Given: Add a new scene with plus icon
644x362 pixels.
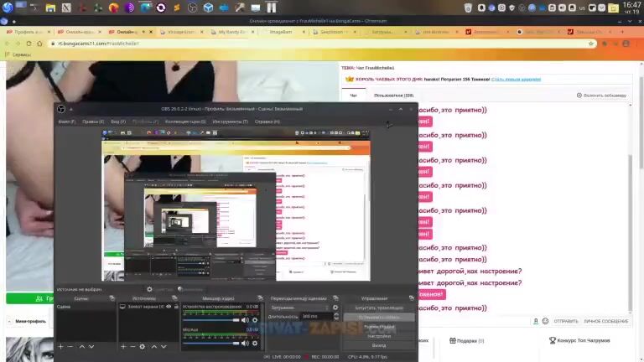Looking at the screenshot, I should point(60,347).
